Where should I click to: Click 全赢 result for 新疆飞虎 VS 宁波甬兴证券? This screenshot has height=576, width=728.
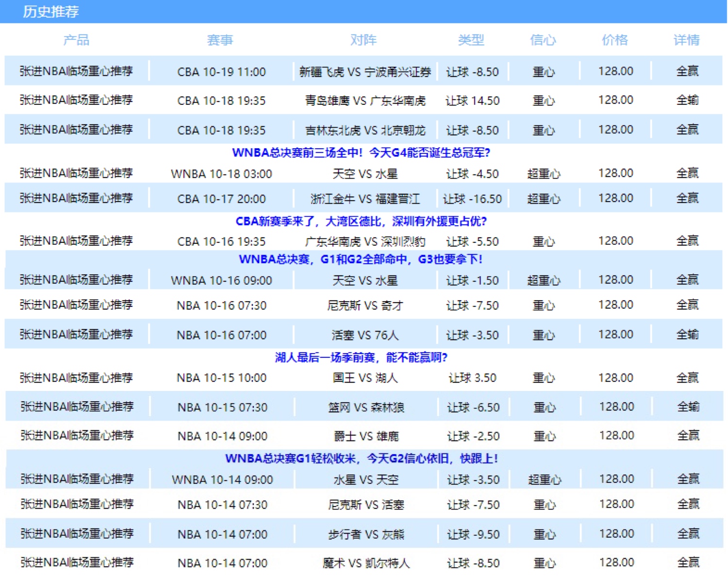pos(687,71)
